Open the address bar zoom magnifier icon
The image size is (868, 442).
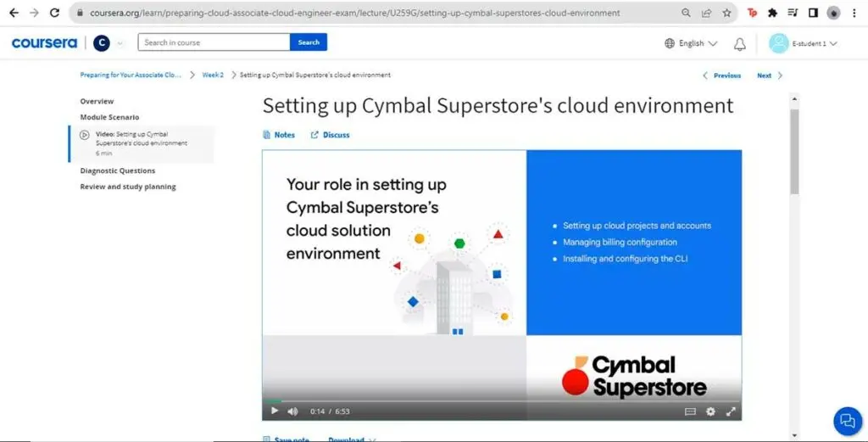(x=686, y=13)
